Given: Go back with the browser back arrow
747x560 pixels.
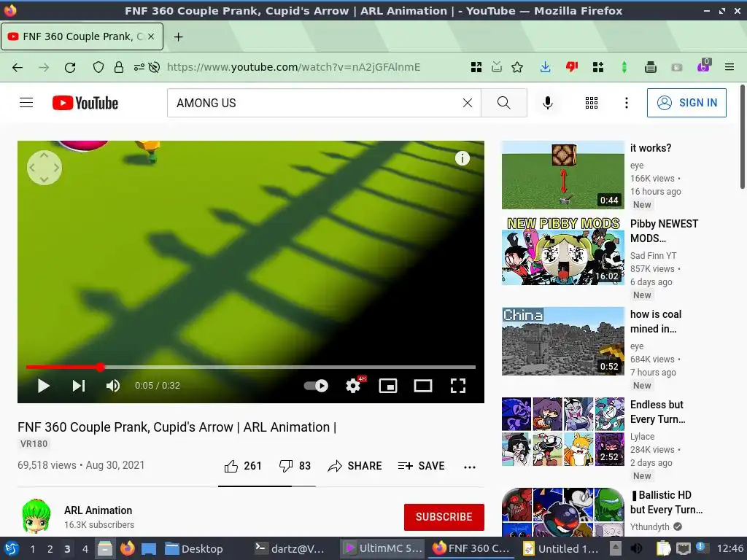Looking at the screenshot, I should click(18, 67).
